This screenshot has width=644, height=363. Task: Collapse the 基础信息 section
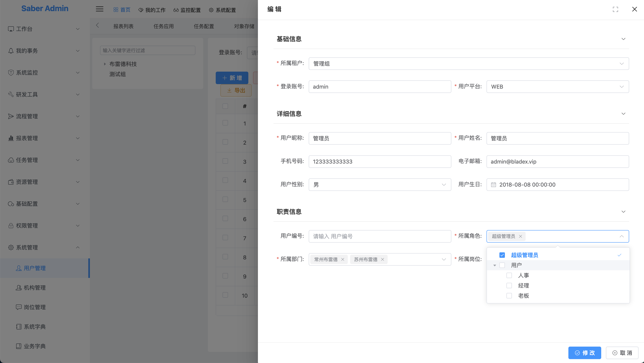click(623, 39)
